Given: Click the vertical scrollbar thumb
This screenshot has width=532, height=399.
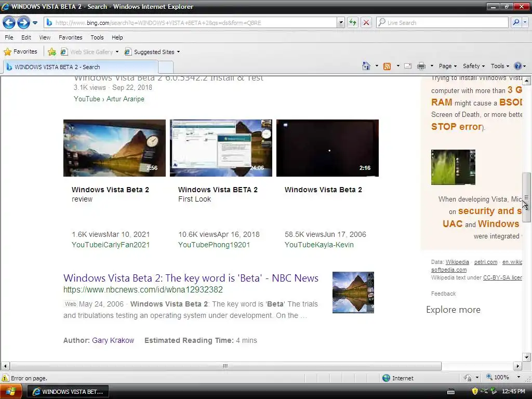Looking at the screenshot, I should click(526, 197).
